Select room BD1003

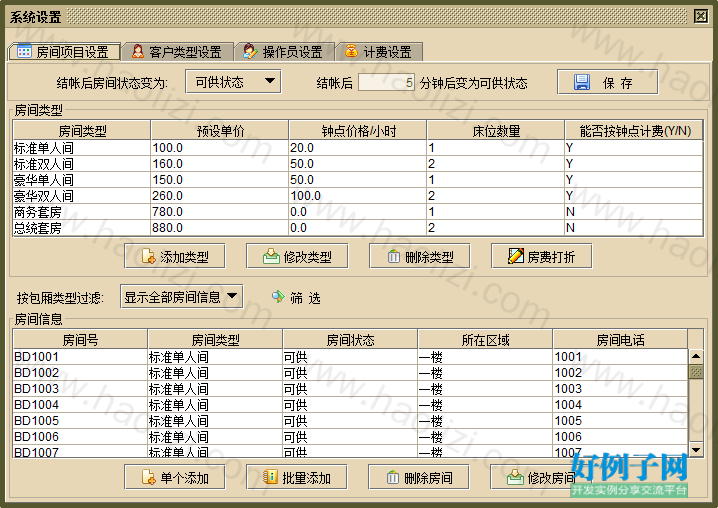350,388
